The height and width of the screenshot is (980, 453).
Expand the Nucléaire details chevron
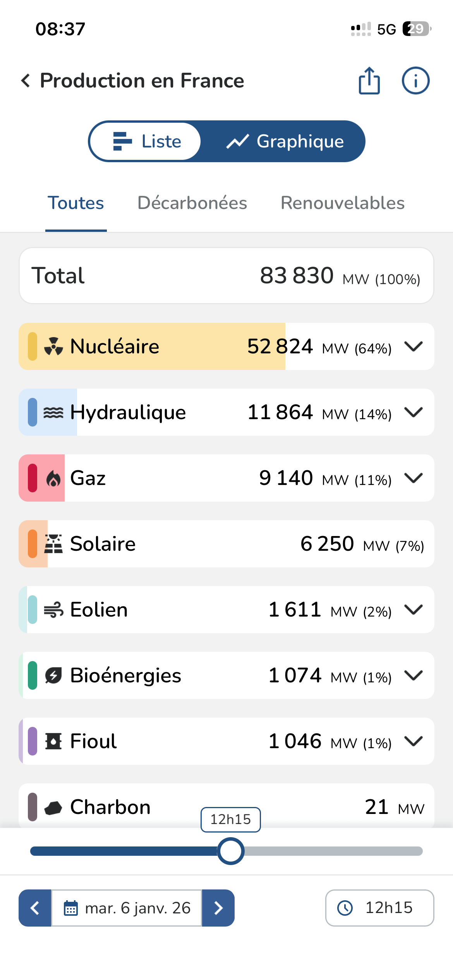pyautogui.click(x=414, y=346)
